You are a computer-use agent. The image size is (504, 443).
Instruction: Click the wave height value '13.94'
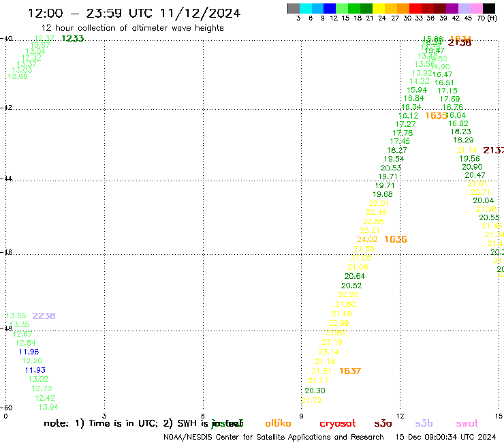(48, 408)
